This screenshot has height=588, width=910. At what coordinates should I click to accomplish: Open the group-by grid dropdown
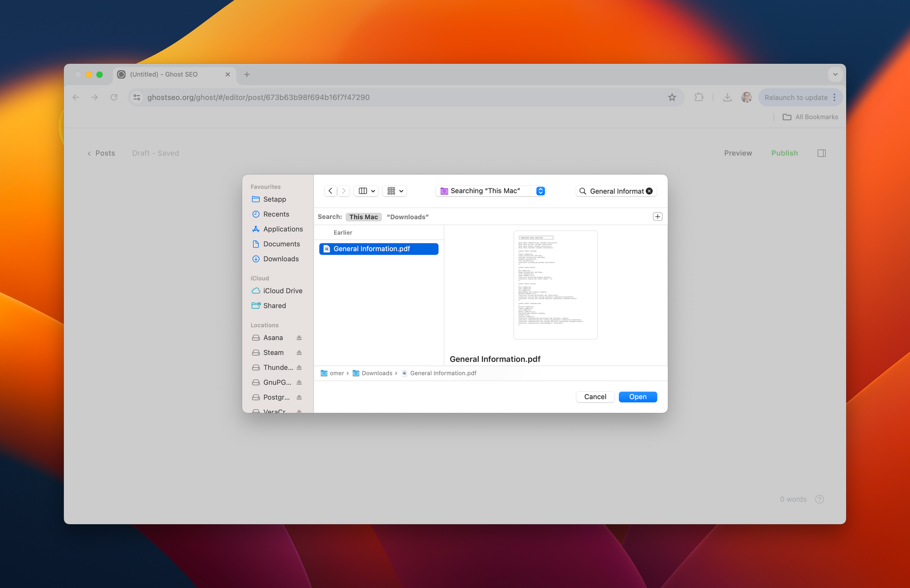tap(395, 191)
